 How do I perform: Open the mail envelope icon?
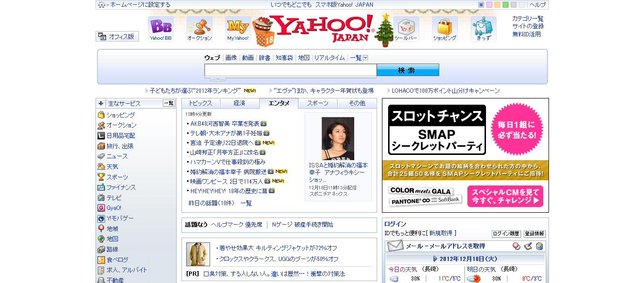395,246
